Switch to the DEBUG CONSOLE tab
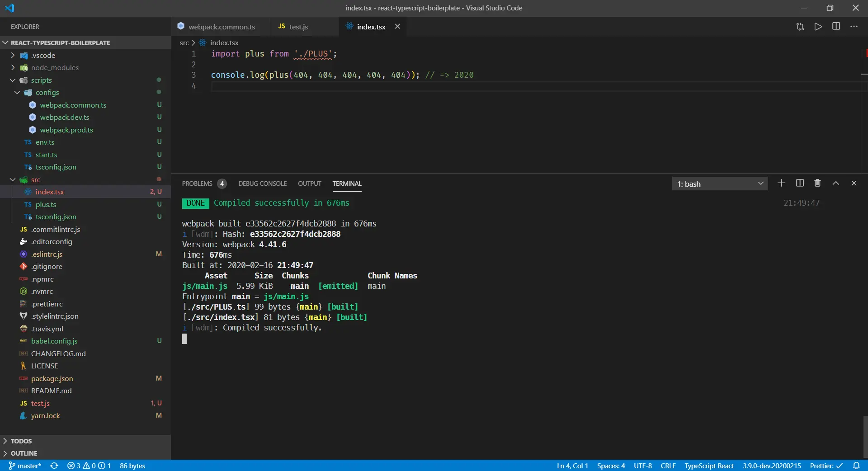The height and width of the screenshot is (471, 868). click(x=263, y=184)
